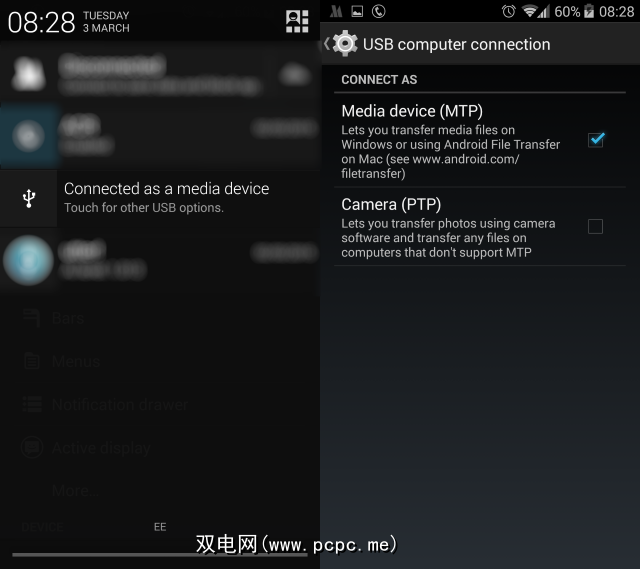640x569 pixels.
Task: Tap the 08:28 clock in notification shade
Action: pos(42,22)
